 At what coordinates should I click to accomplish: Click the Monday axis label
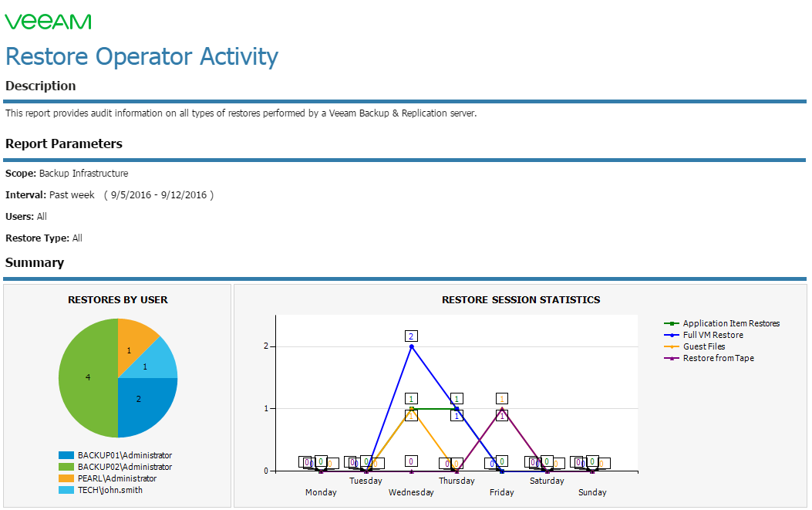click(321, 492)
